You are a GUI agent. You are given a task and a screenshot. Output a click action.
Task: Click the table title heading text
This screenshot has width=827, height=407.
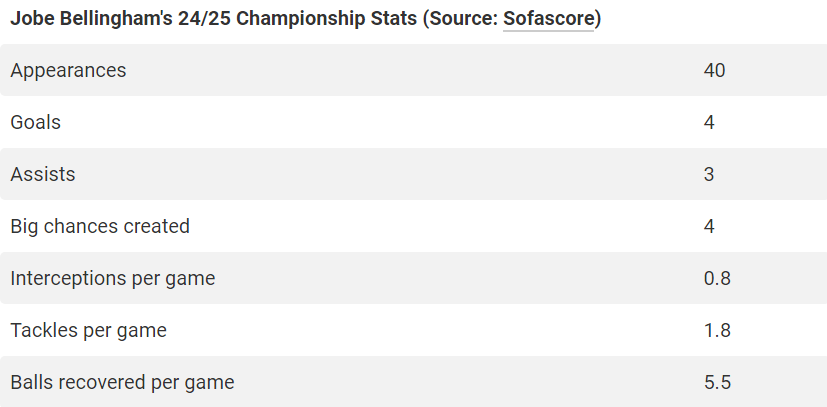305,19
